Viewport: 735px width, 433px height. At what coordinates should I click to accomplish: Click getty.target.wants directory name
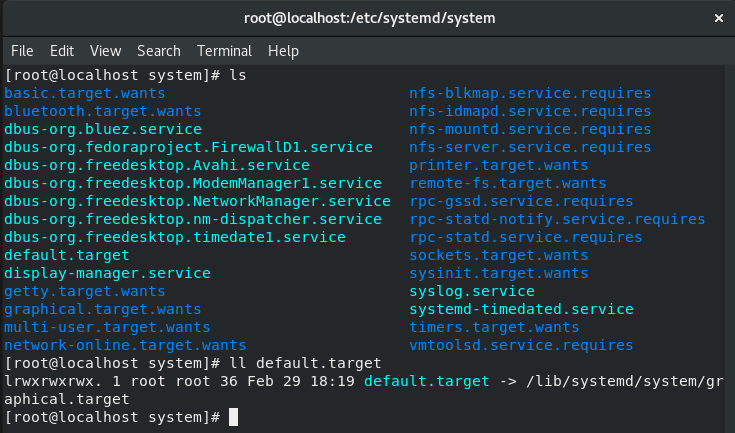(85, 291)
